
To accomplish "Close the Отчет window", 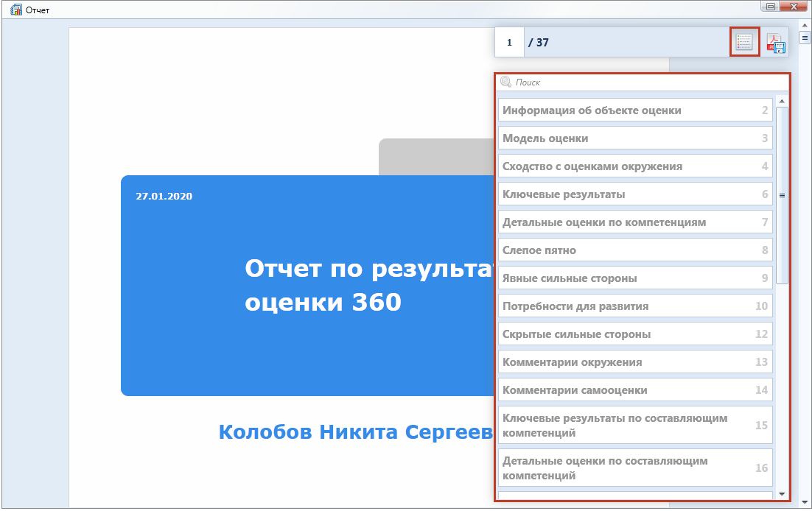I will coord(794,6).
